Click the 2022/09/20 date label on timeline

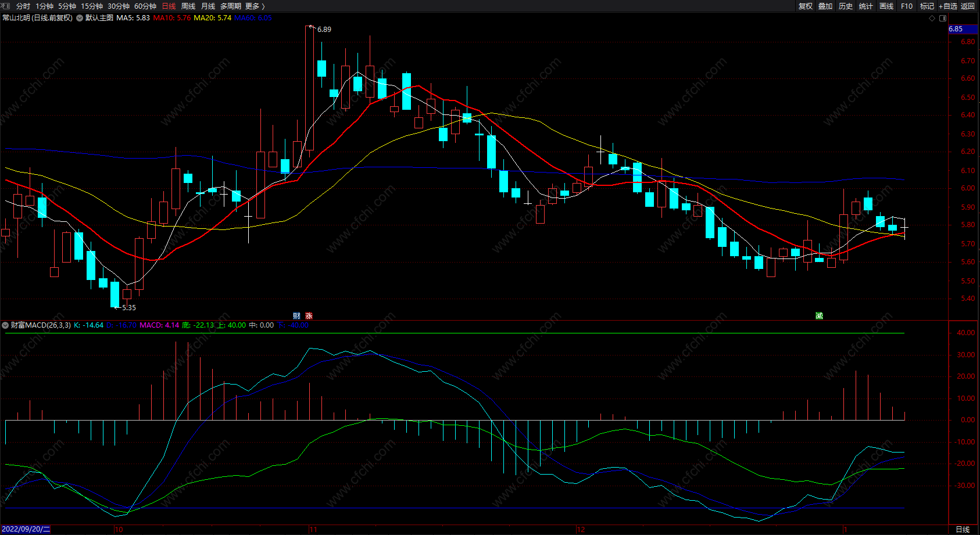pyautogui.click(x=26, y=529)
